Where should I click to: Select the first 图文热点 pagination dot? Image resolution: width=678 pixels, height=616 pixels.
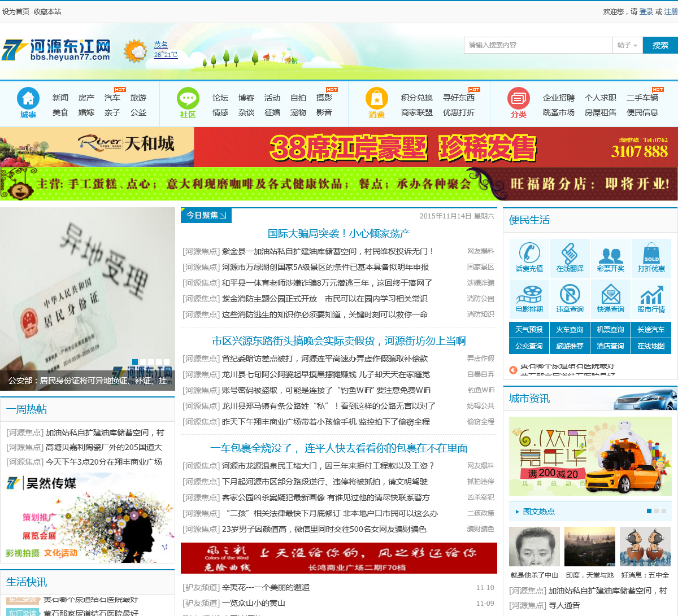click(x=649, y=511)
